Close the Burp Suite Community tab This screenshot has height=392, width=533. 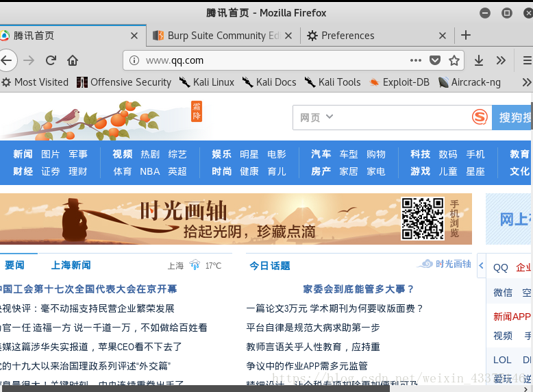point(288,36)
